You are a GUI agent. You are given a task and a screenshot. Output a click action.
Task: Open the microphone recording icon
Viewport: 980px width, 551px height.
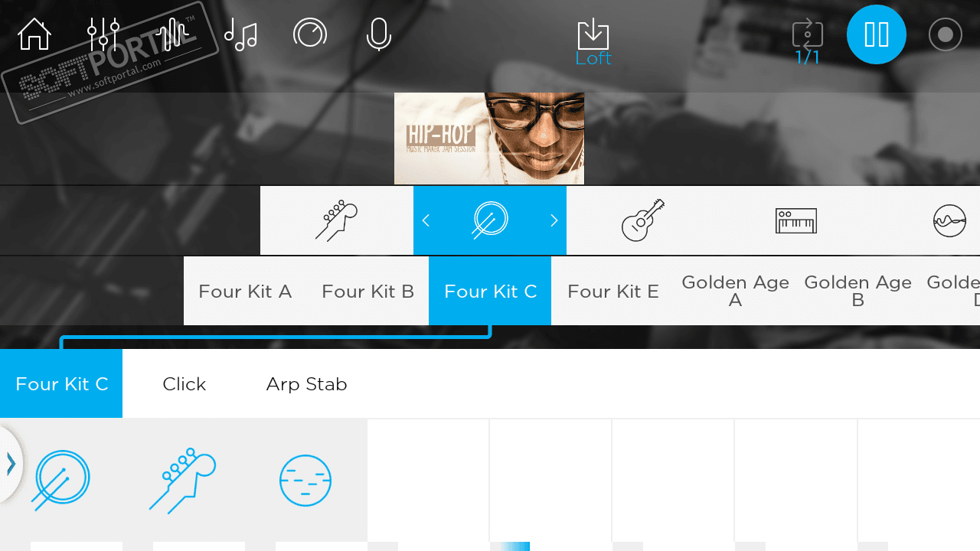(x=379, y=34)
